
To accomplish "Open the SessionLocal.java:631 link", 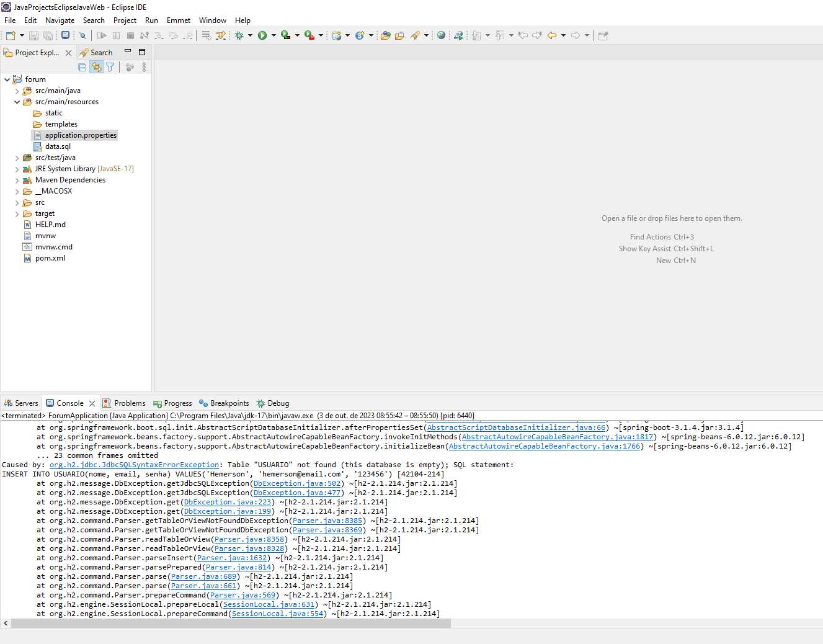I will point(269,604).
